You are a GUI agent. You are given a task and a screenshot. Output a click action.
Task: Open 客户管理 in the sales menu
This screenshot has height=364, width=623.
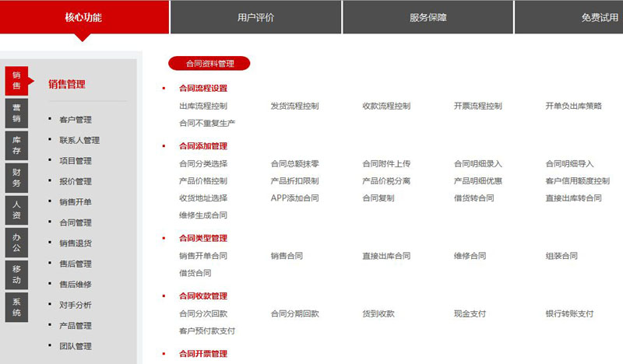pos(76,120)
